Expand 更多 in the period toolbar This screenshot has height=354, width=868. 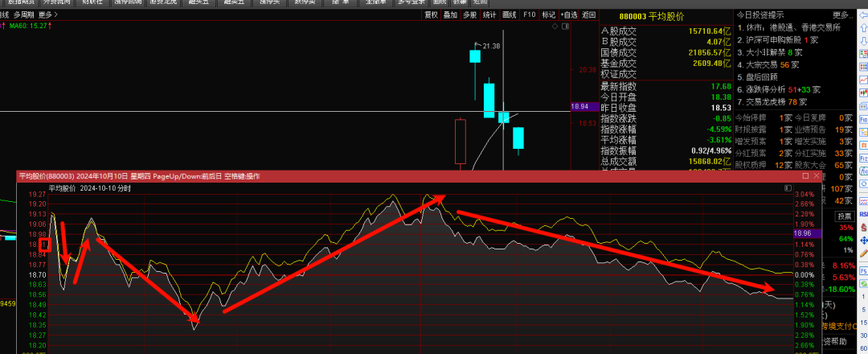[x=48, y=15]
